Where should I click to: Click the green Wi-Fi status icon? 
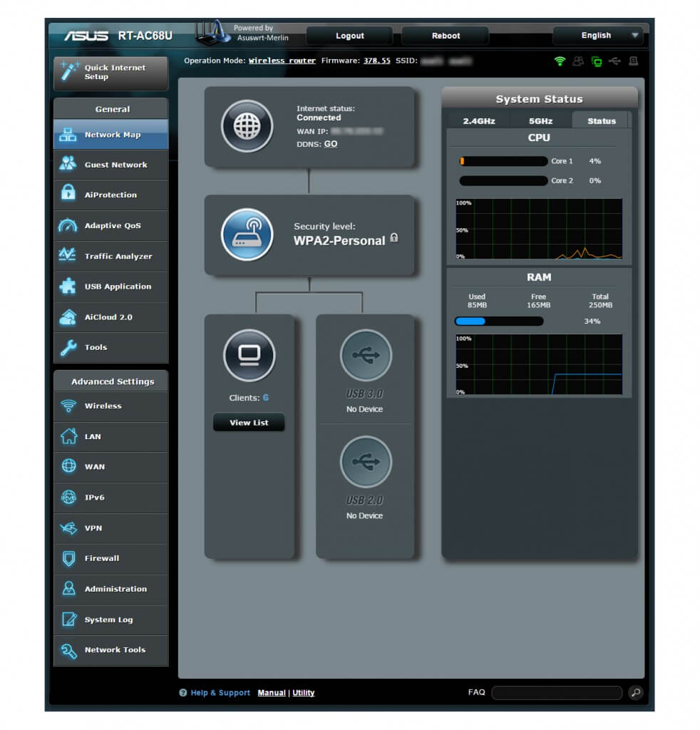560,61
